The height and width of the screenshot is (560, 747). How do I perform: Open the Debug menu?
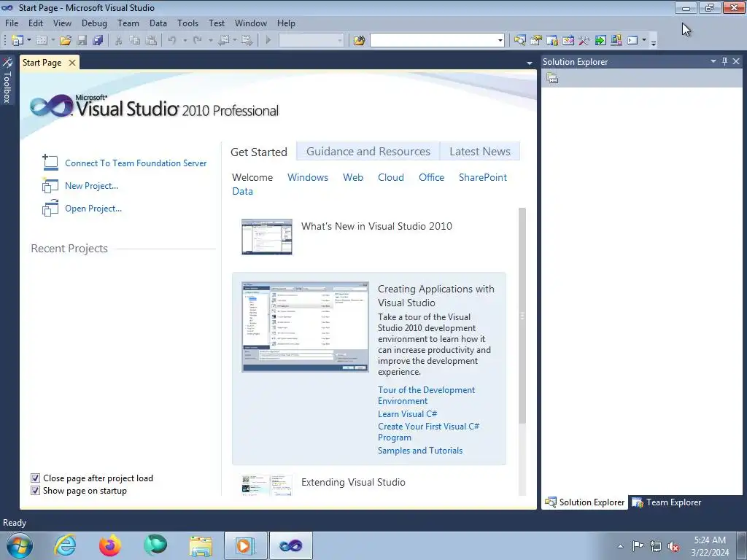(94, 23)
